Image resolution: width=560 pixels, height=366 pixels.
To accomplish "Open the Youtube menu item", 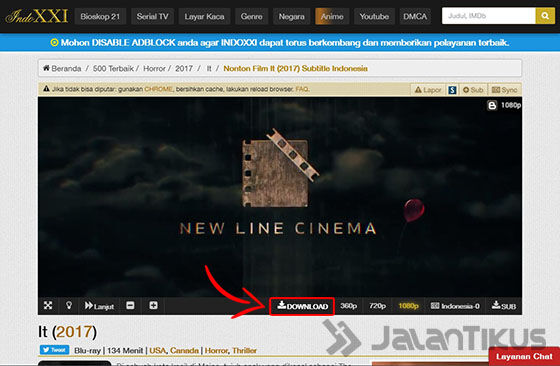I will coord(374,16).
